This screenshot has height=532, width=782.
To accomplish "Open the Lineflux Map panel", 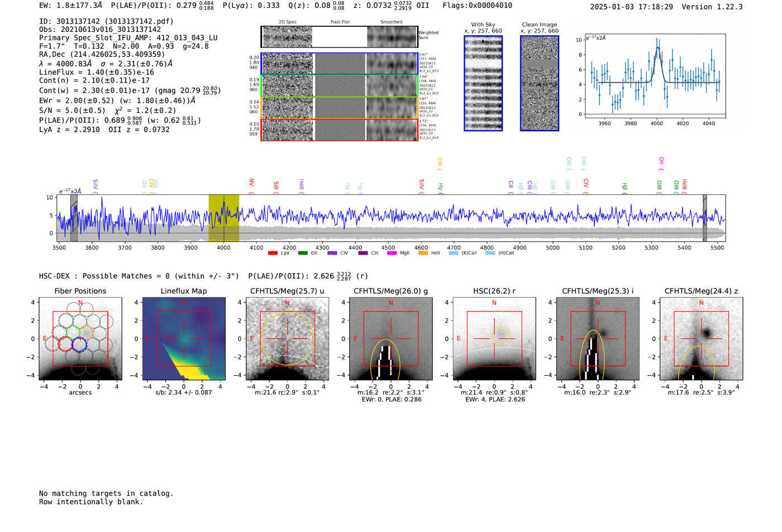I will [184, 339].
